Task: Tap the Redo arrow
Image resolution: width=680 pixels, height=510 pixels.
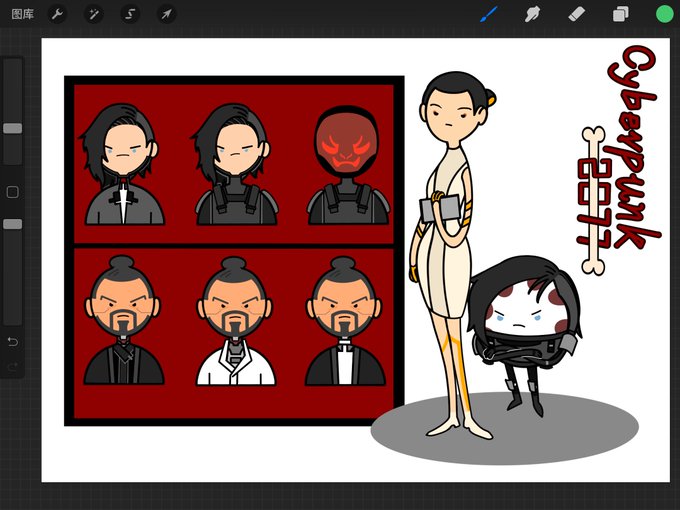Action: [x=13, y=367]
